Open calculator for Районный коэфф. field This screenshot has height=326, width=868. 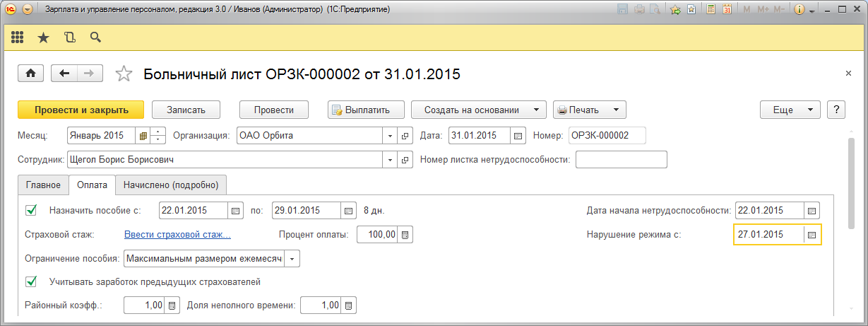(172, 305)
